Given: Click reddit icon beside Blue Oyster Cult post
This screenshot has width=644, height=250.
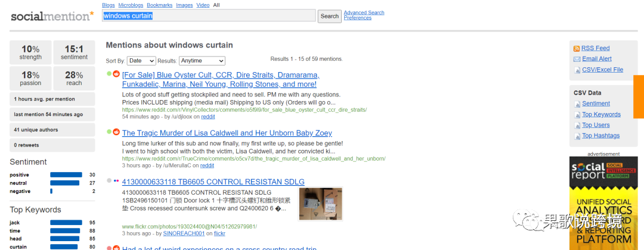Looking at the screenshot, I should click(116, 74).
